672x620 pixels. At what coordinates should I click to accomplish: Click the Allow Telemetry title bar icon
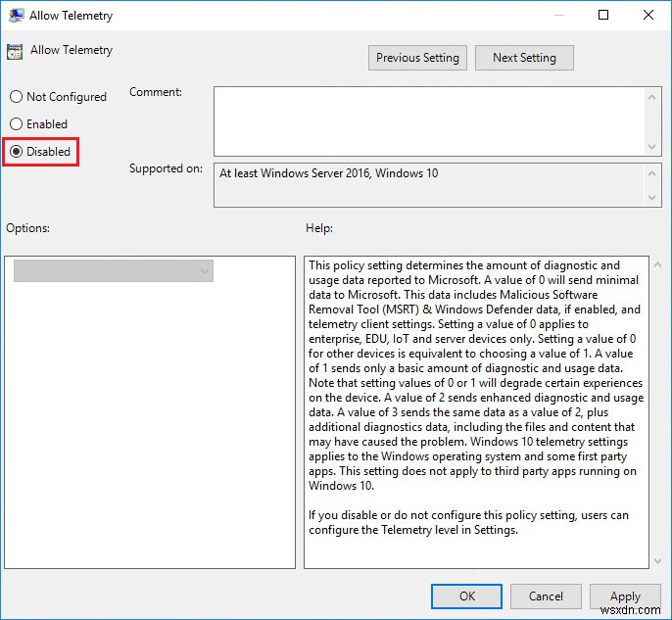[x=16, y=16]
